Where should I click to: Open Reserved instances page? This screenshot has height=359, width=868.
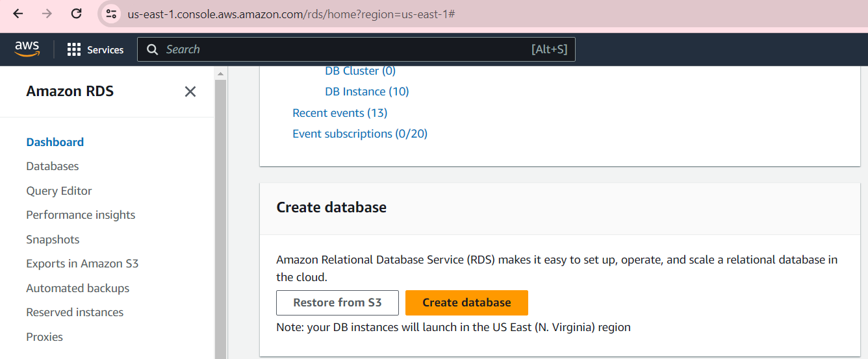[x=75, y=312]
